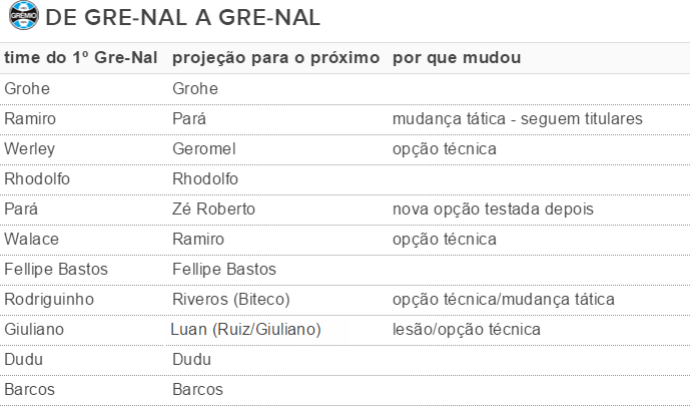
Task: Select Grohe in the first Gre-Nal column
Action: (27, 88)
